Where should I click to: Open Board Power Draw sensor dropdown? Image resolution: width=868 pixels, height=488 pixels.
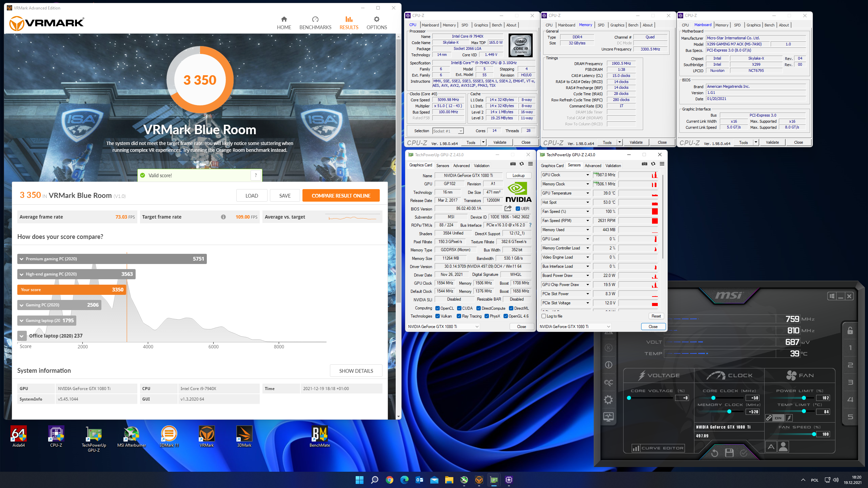pyautogui.click(x=588, y=276)
